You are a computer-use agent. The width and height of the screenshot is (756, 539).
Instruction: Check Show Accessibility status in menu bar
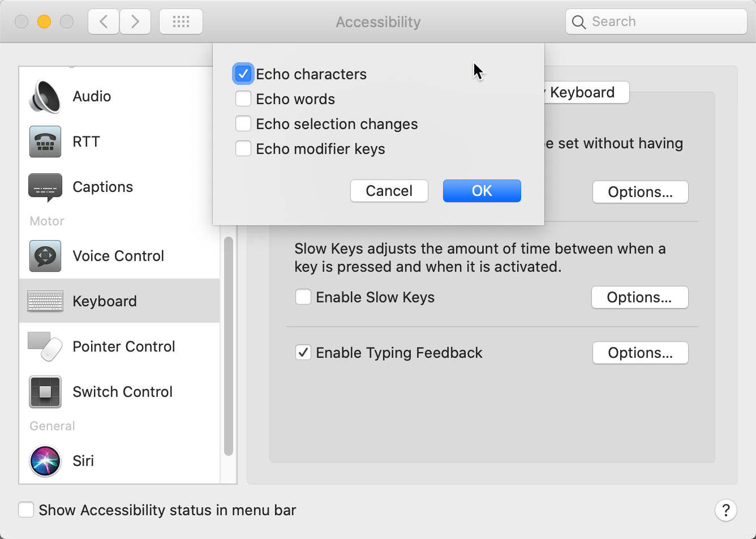[x=26, y=510]
